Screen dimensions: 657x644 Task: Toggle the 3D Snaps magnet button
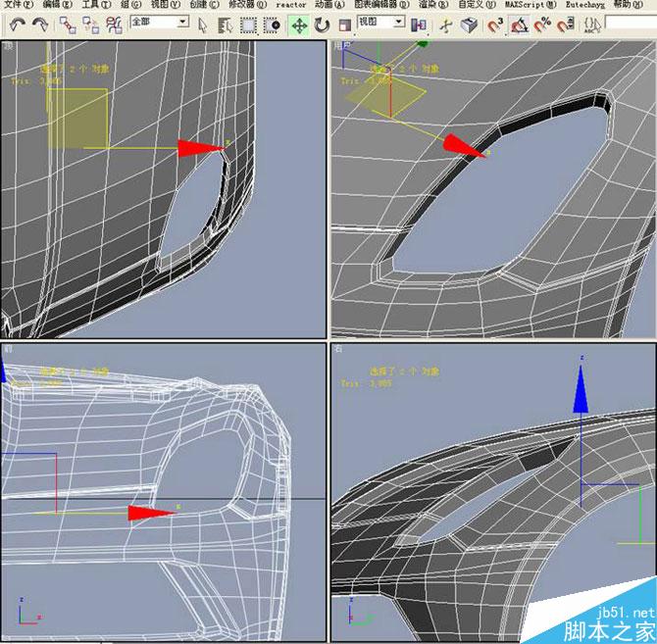tap(495, 25)
